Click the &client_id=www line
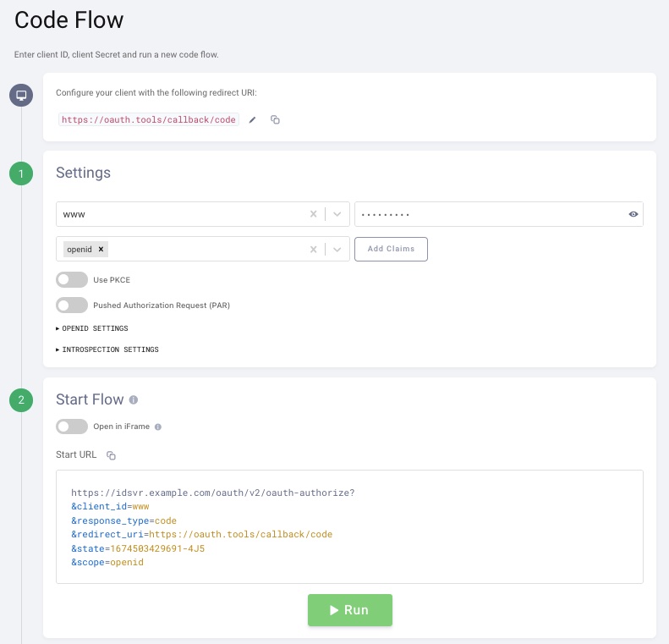Screen dimensions: 669x644 pos(110,507)
